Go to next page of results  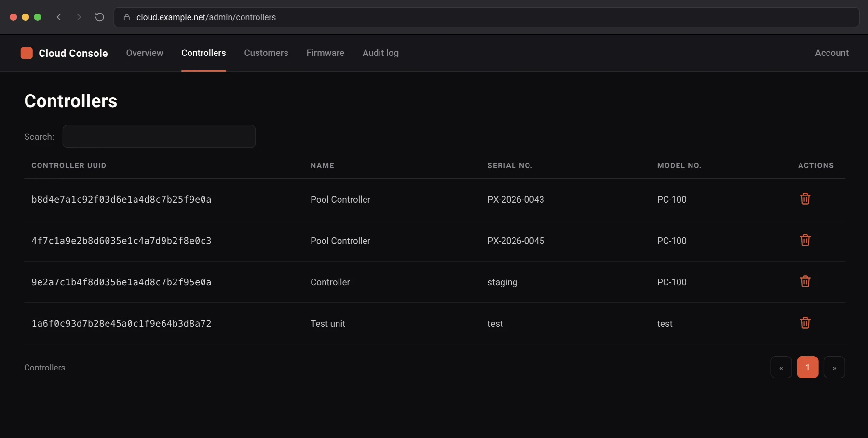[834, 368]
